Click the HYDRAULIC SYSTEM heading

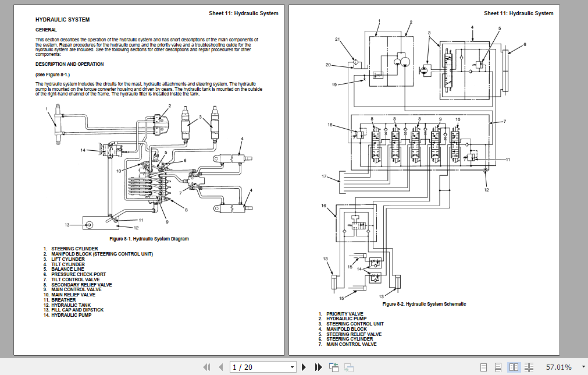coord(63,20)
